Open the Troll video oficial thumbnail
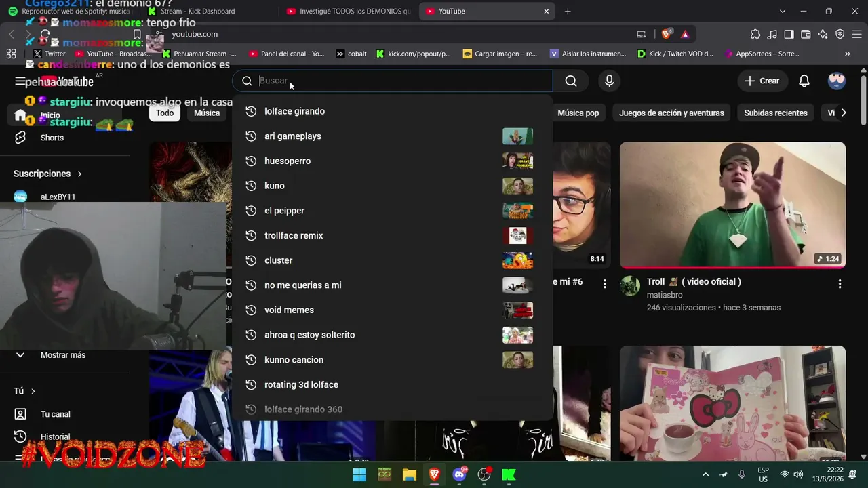The image size is (868, 488). [732, 205]
